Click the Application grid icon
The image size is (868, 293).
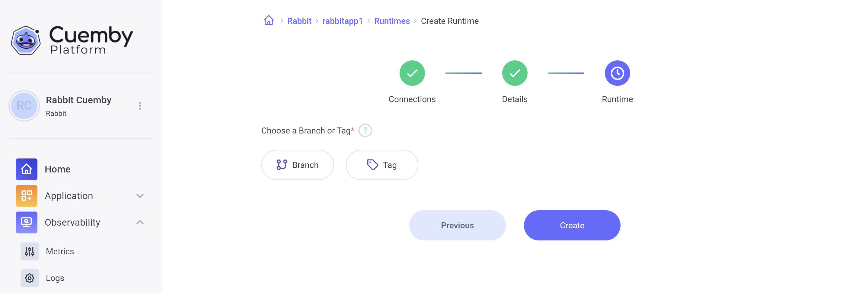coord(26,195)
